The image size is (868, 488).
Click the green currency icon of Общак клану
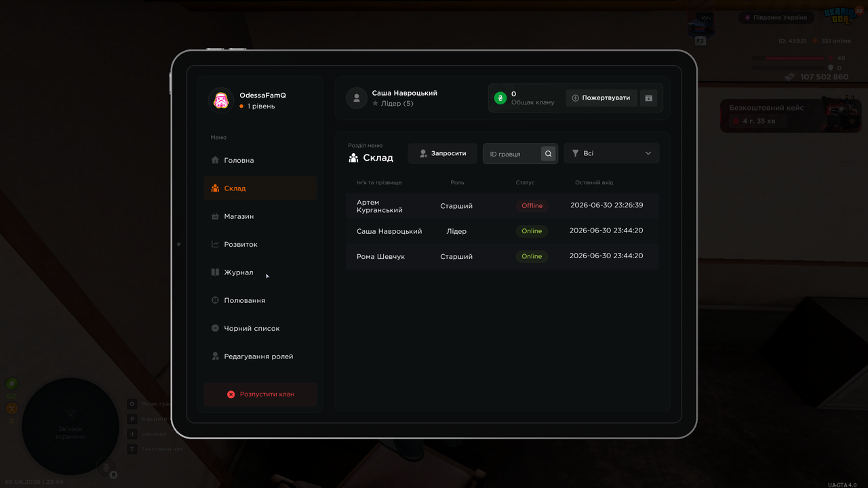[x=500, y=98]
